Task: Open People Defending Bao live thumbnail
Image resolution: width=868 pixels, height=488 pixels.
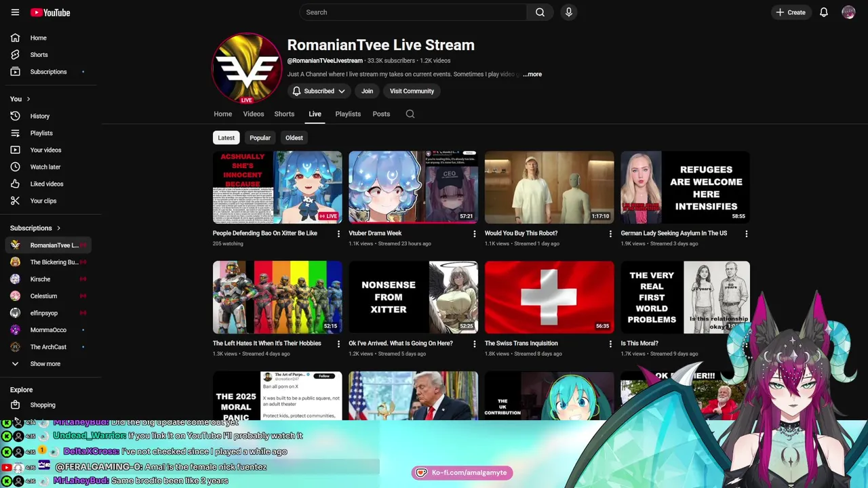Action: pyautogui.click(x=277, y=187)
